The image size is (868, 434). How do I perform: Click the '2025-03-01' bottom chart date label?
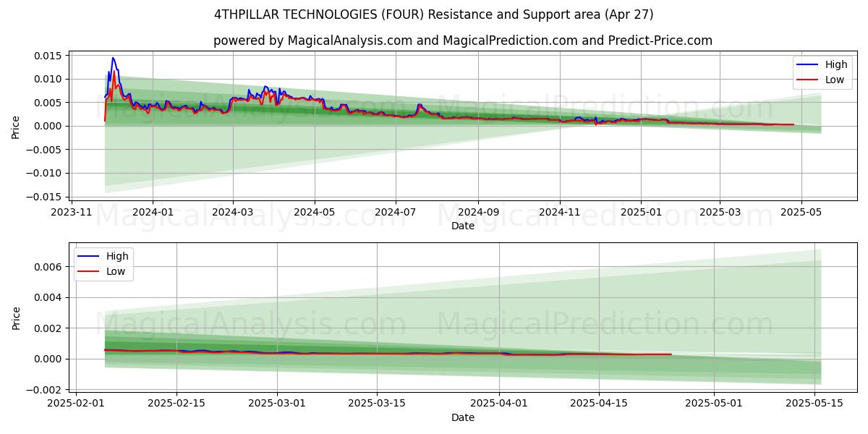pos(277,404)
